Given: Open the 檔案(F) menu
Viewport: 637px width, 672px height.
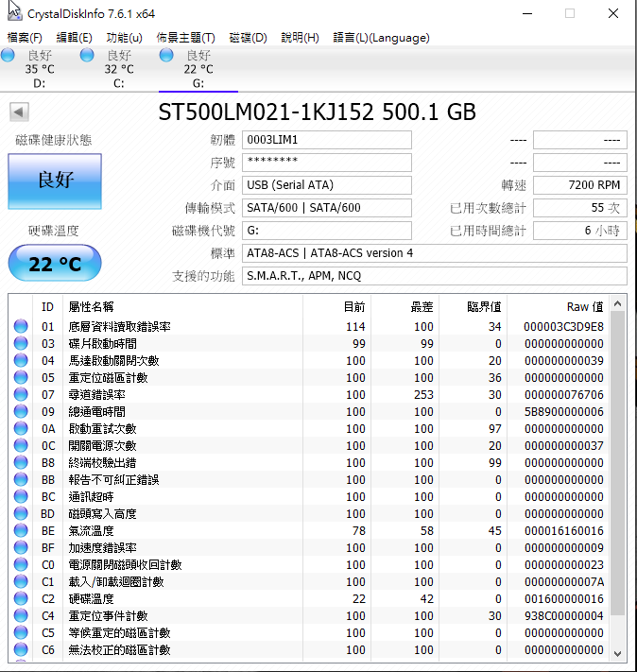Looking at the screenshot, I should (25, 38).
